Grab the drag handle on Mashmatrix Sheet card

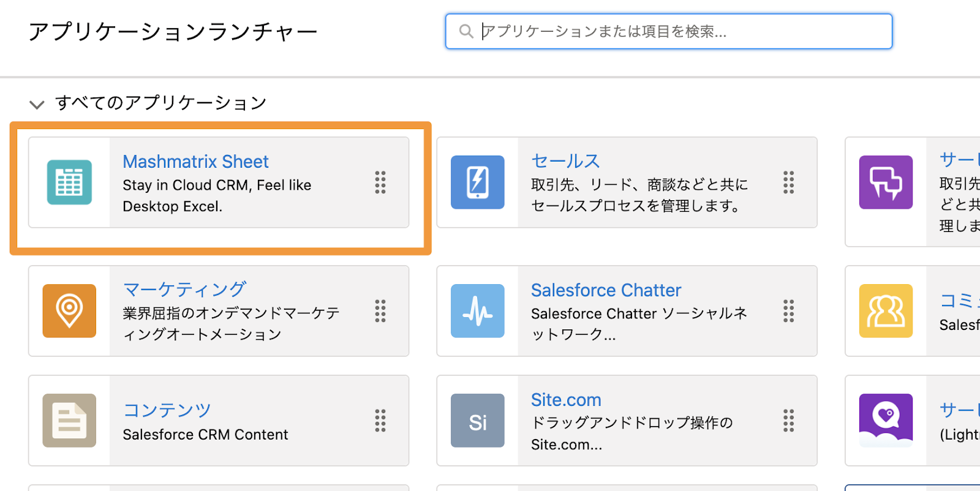(380, 182)
